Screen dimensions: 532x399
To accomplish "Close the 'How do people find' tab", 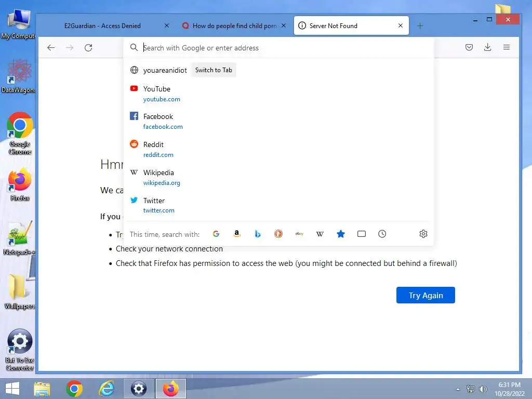I will [x=284, y=25].
